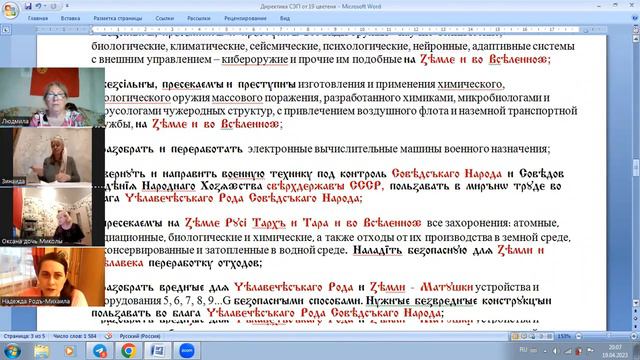Click the word 'кибероружие' in document
The image size is (640, 360).
255,60
